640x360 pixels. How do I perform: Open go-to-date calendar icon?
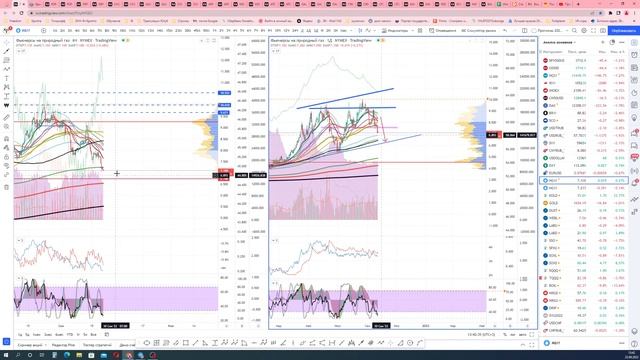[x=107, y=335]
